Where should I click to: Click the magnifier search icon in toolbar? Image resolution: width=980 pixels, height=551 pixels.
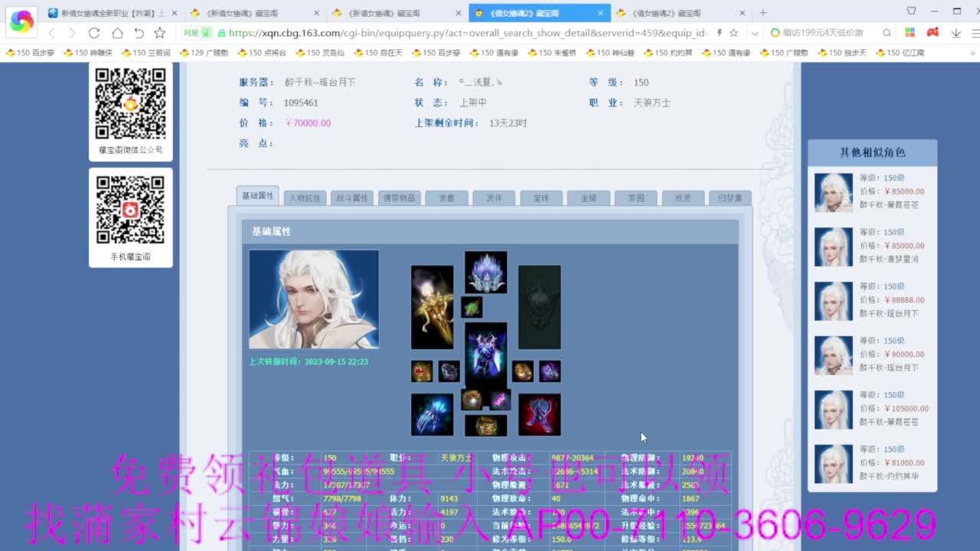(887, 33)
